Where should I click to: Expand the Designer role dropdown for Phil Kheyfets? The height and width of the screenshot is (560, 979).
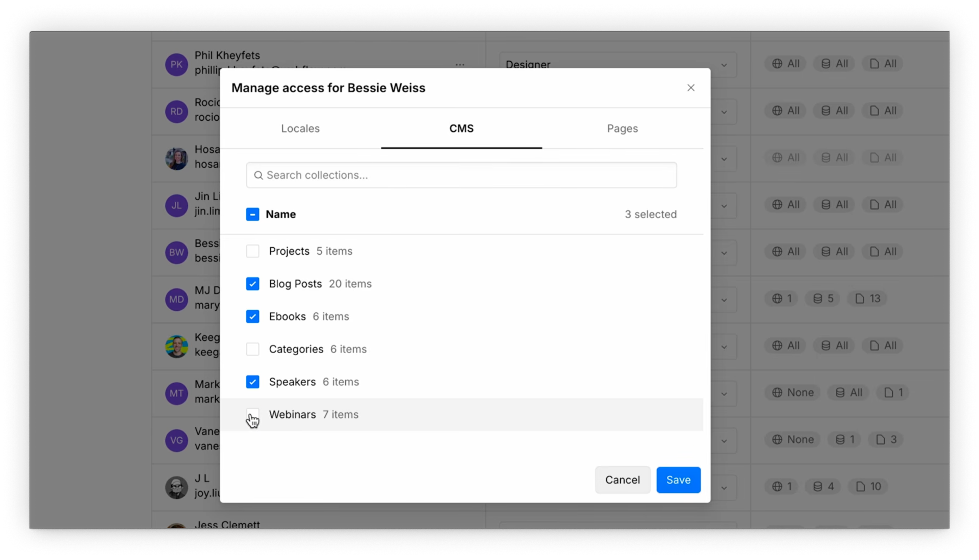point(724,65)
